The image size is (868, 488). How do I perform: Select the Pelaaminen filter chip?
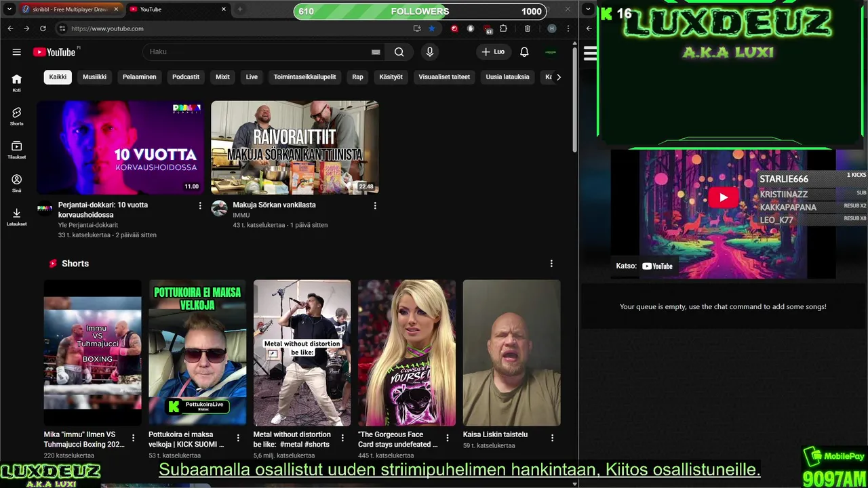point(139,77)
